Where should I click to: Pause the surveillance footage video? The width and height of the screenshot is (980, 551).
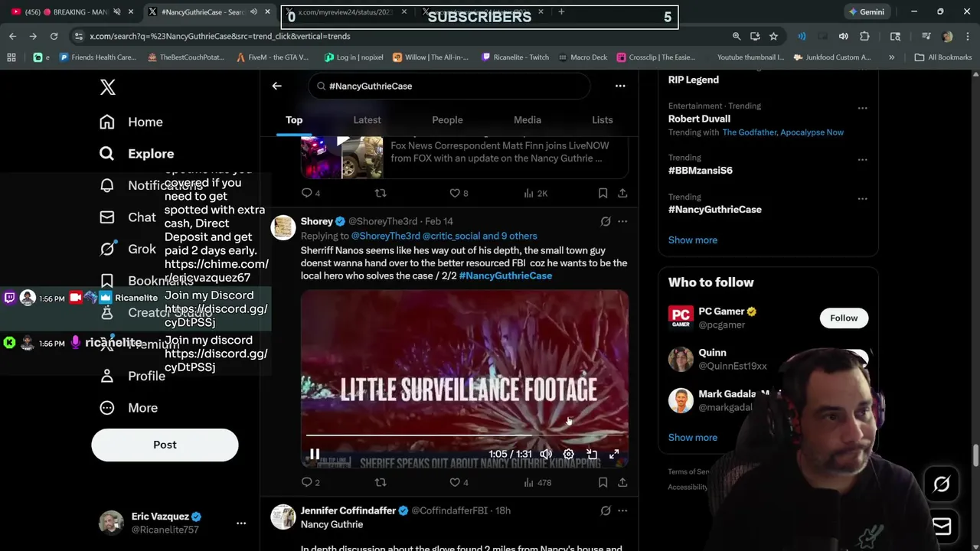[x=315, y=454]
